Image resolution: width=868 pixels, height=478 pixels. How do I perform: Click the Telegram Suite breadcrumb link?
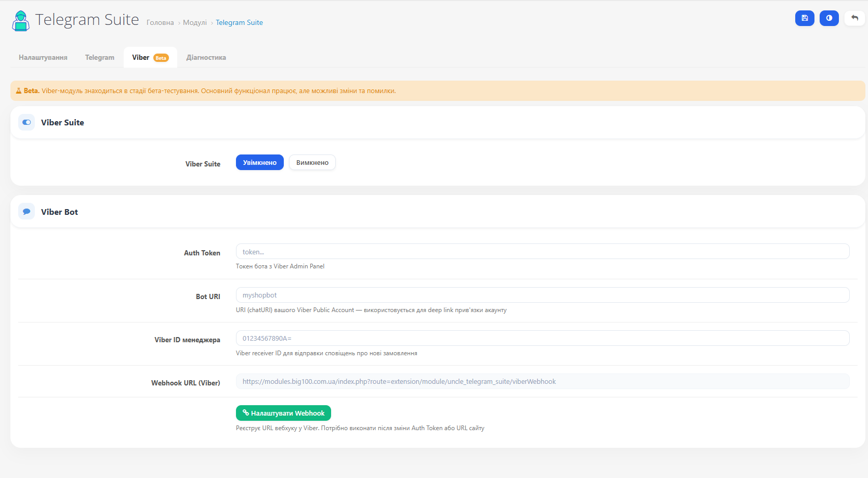pos(239,22)
